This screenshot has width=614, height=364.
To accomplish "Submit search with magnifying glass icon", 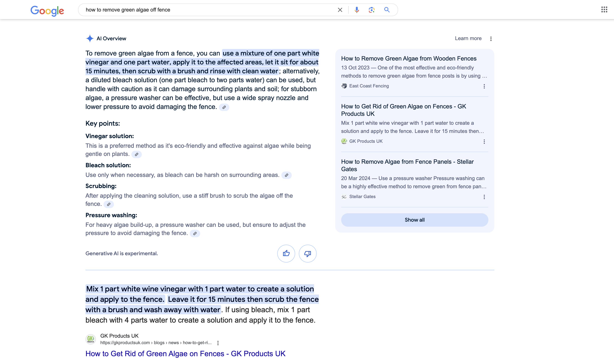I will (x=387, y=10).
